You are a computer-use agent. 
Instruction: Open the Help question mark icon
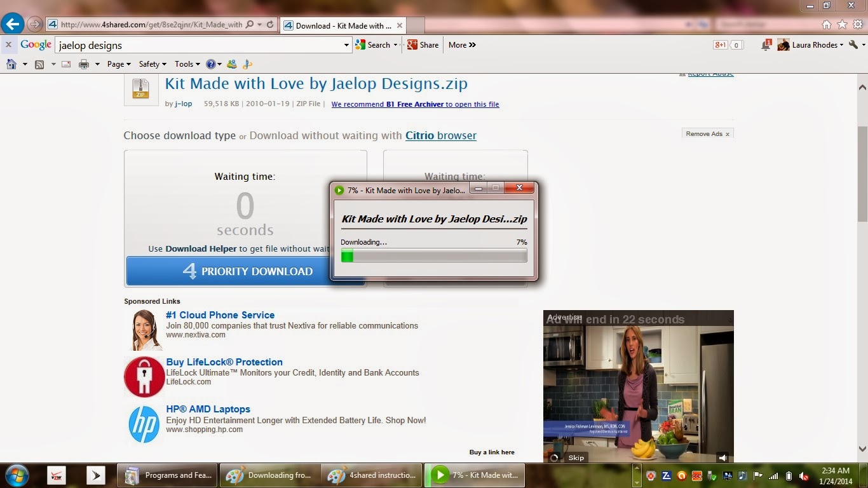(210, 64)
